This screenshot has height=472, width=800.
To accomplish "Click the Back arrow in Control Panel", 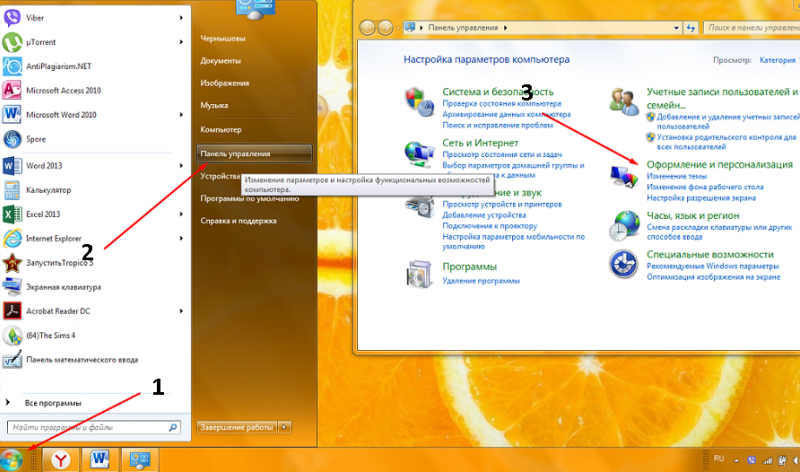I will [367, 28].
